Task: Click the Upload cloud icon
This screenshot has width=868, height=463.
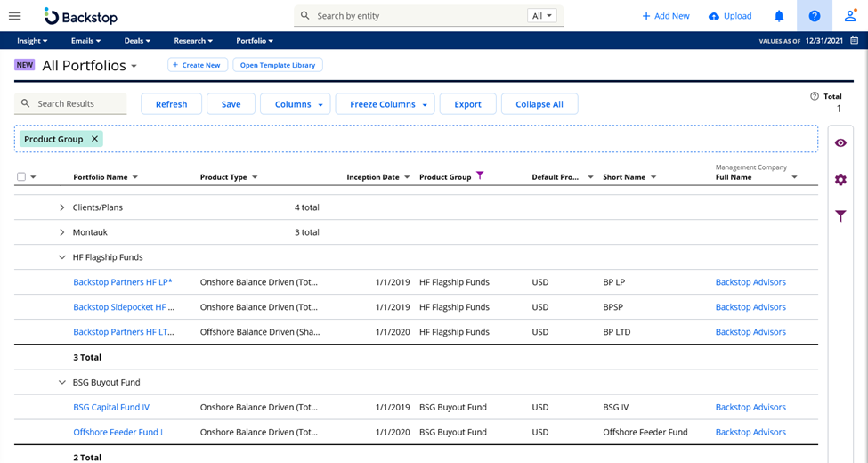Action: pos(714,16)
